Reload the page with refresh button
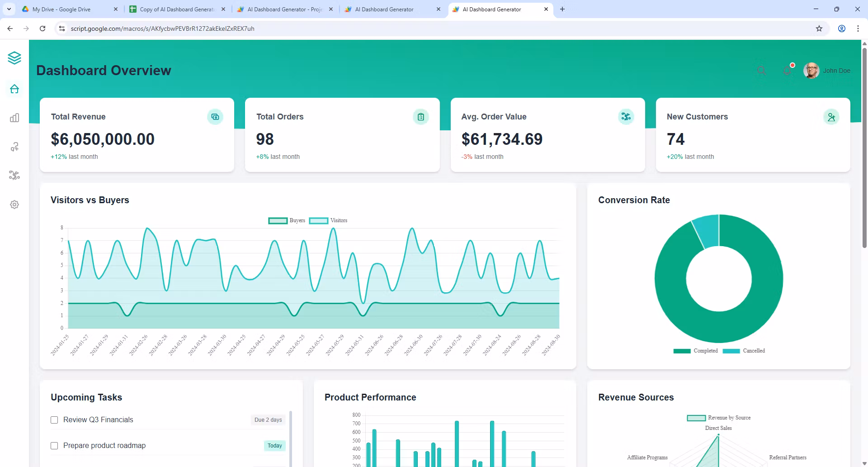The height and width of the screenshot is (467, 868). pyautogui.click(x=42, y=29)
